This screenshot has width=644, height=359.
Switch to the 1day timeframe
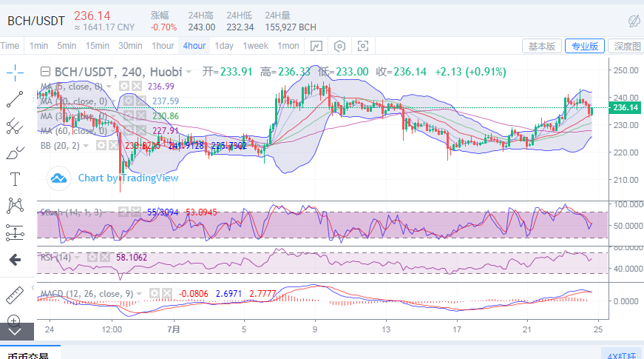click(x=224, y=46)
